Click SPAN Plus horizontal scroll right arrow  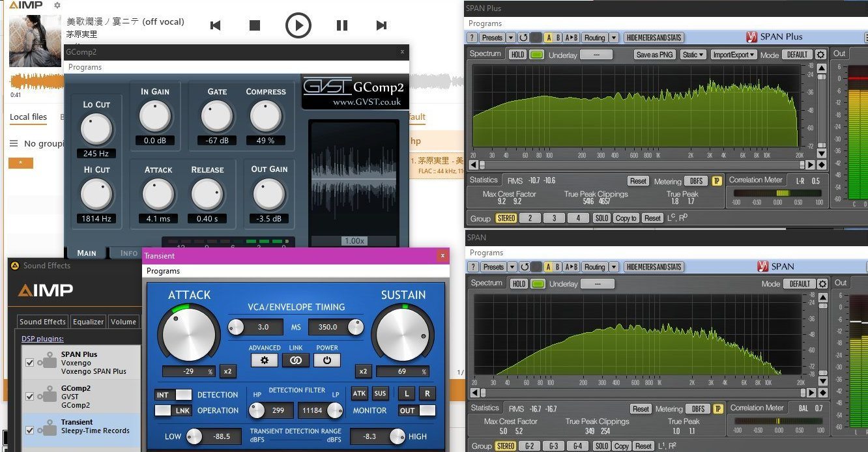click(x=811, y=165)
